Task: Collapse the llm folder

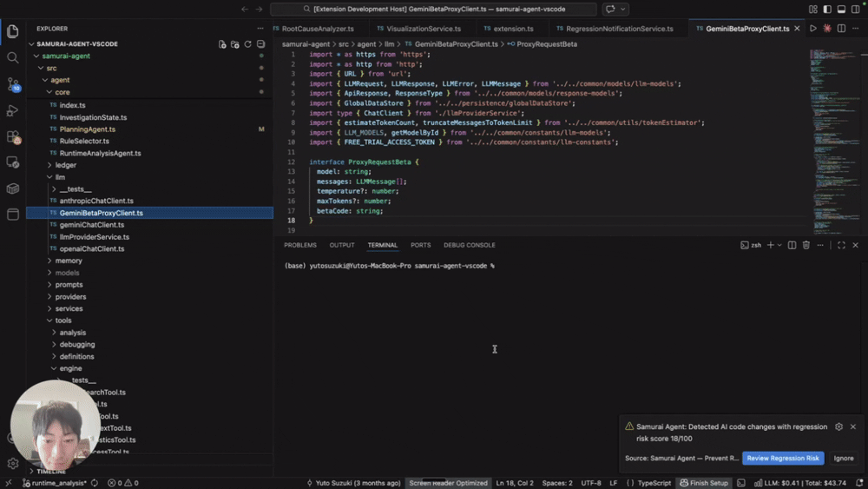Action: tap(60, 177)
